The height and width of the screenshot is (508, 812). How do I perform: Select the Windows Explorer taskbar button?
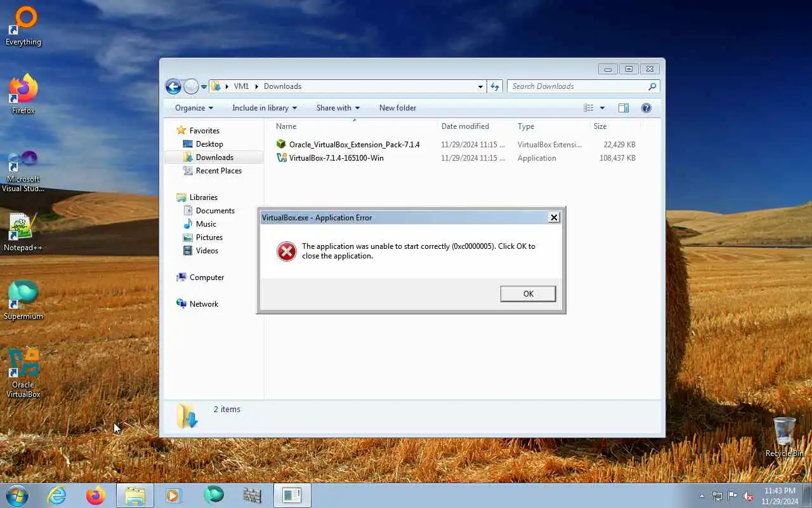135,495
